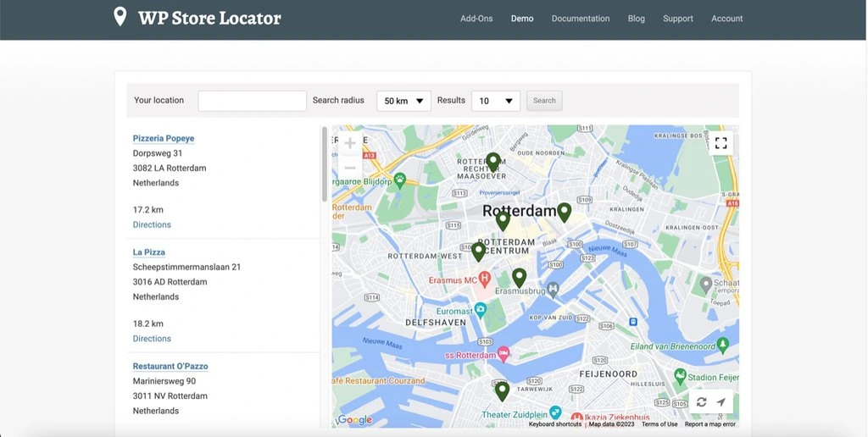This screenshot has width=868, height=437.
Task: Reset the map with refresh icon
Action: [x=701, y=402]
